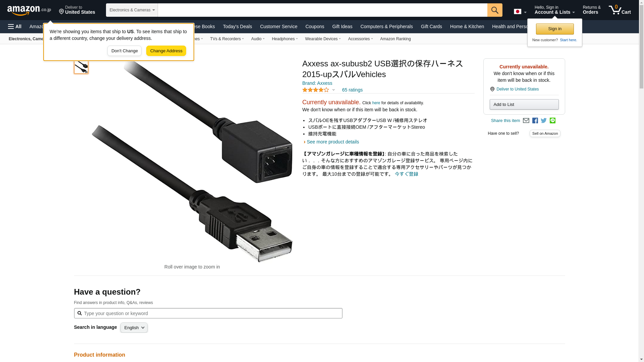Click the yellow Sign in button

point(555,29)
